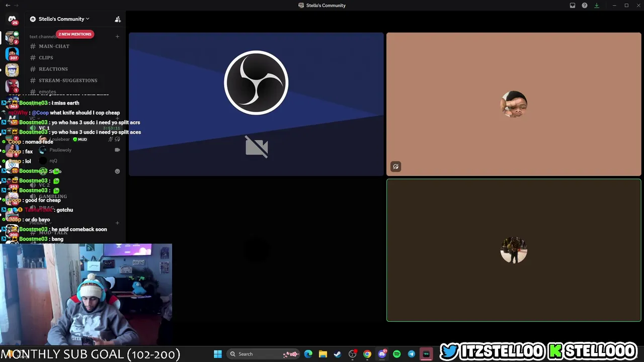
Task: Open the Discord inbox icon in the title bar
Action: 573,6
